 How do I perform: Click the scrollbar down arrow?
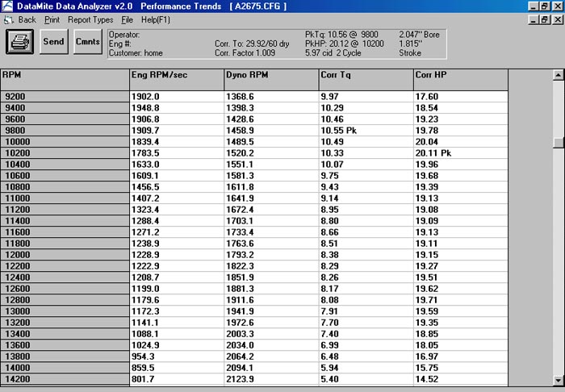[x=559, y=380]
